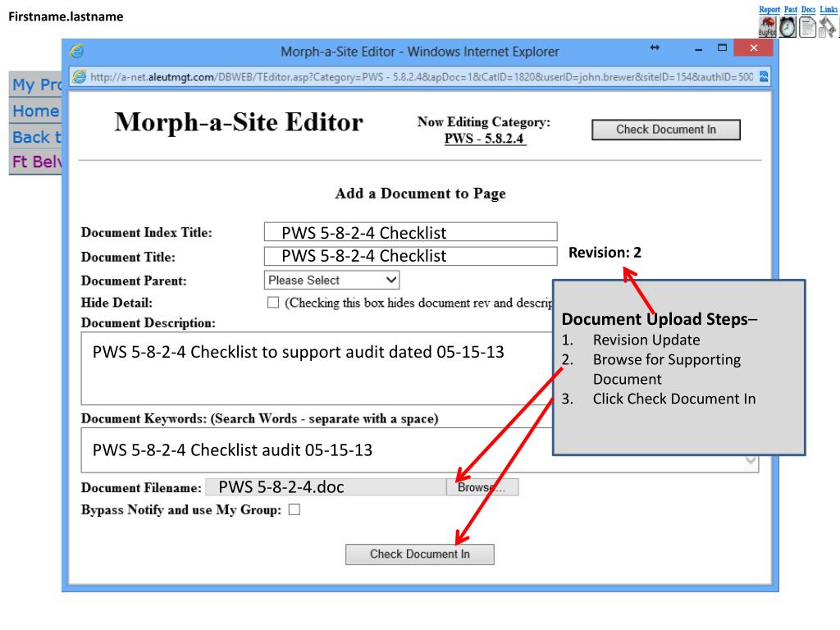Close the Morph-a-Site Editor window
This screenshot has height=630, width=840.
pos(754,48)
